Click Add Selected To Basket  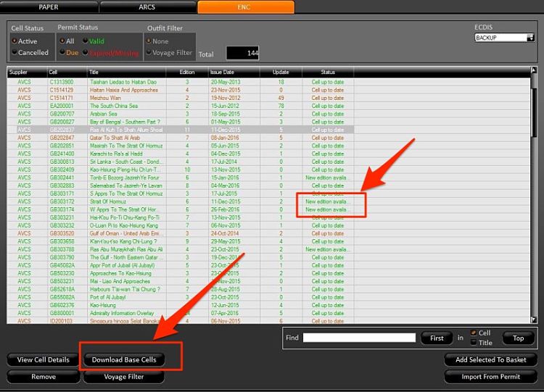(x=490, y=359)
